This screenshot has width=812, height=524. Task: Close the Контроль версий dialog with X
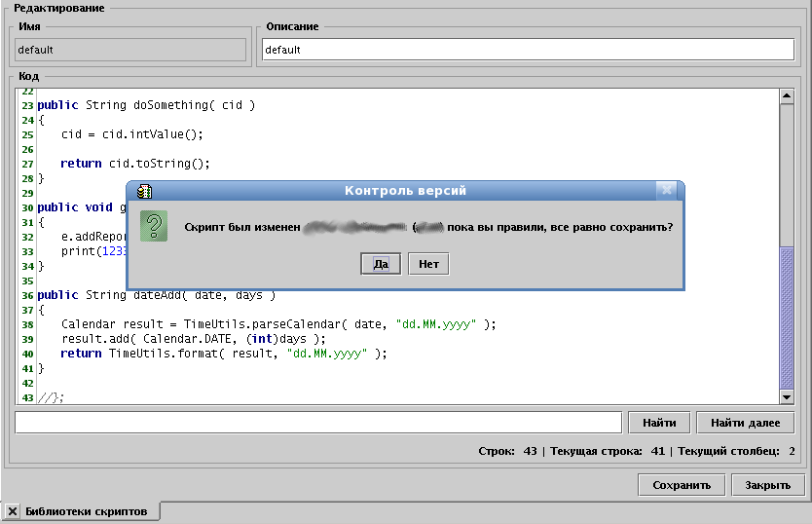(665, 191)
